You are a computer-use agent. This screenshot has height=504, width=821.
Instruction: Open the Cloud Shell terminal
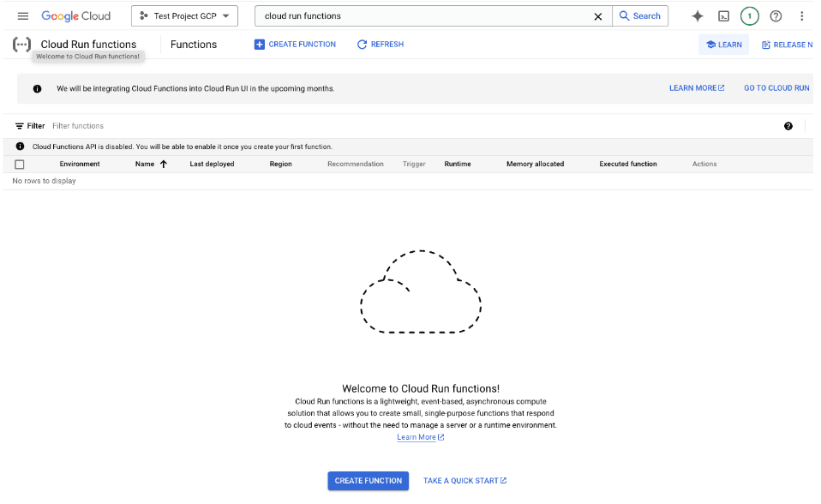(x=722, y=15)
